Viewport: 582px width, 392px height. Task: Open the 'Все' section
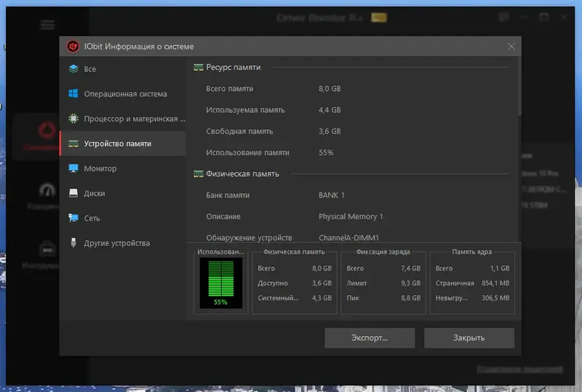tap(123, 68)
